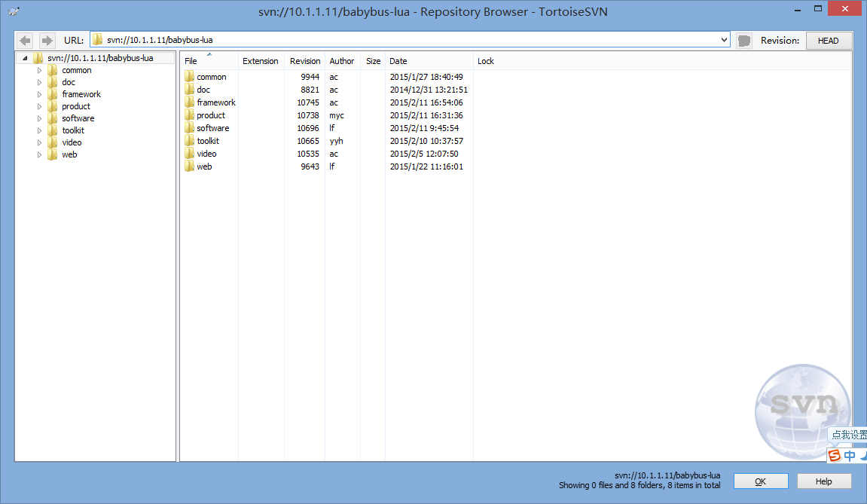
Task: Select framework label in tree
Action: tap(81, 95)
